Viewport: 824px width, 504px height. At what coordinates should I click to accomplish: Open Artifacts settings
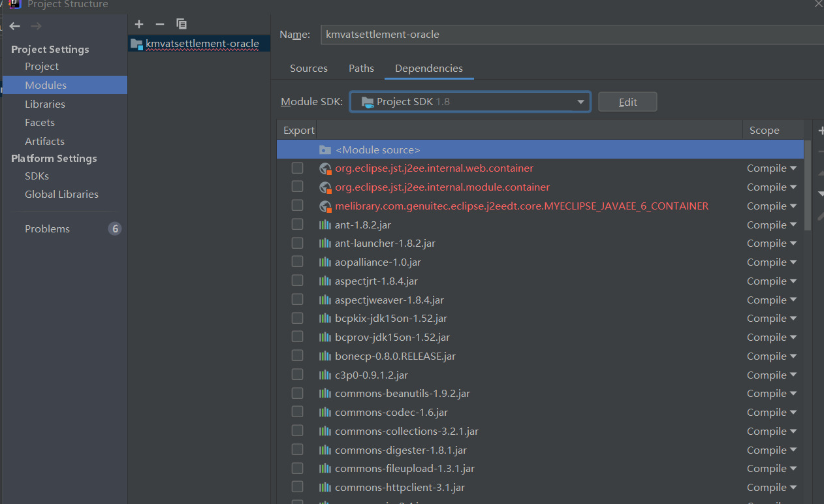[44, 141]
